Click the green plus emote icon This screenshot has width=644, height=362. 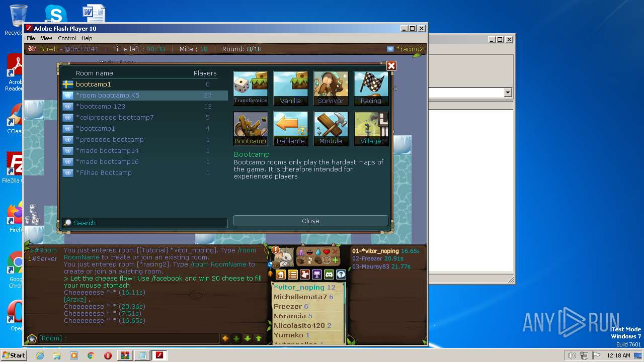click(x=335, y=260)
